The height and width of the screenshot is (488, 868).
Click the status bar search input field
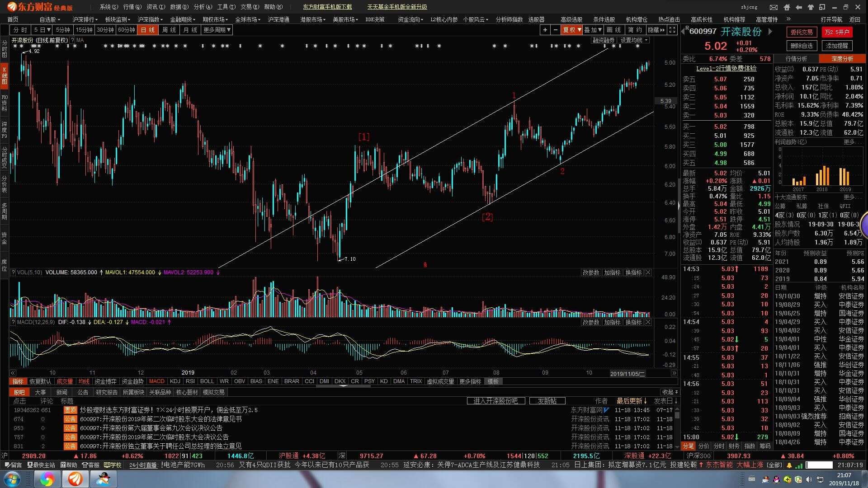(819, 465)
